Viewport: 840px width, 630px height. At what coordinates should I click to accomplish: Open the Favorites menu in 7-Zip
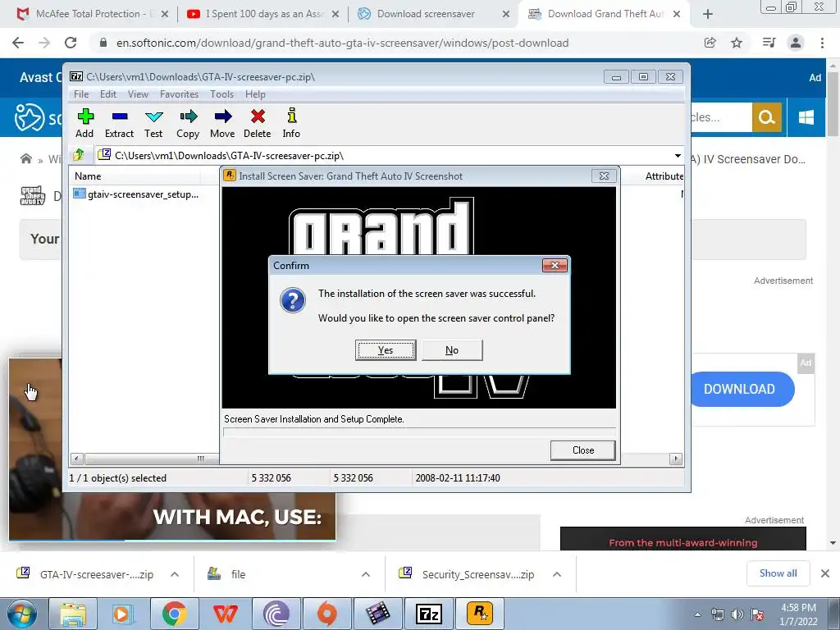coord(179,94)
